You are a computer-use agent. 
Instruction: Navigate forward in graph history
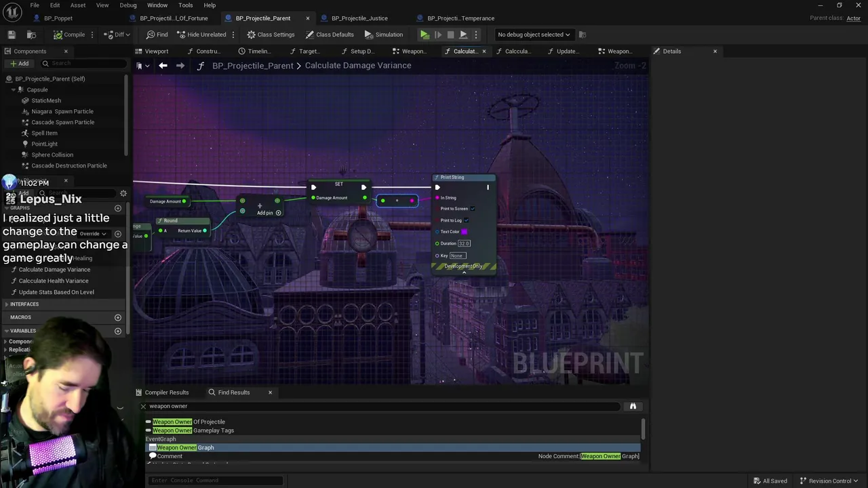pyautogui.click(x=180, y=66)
